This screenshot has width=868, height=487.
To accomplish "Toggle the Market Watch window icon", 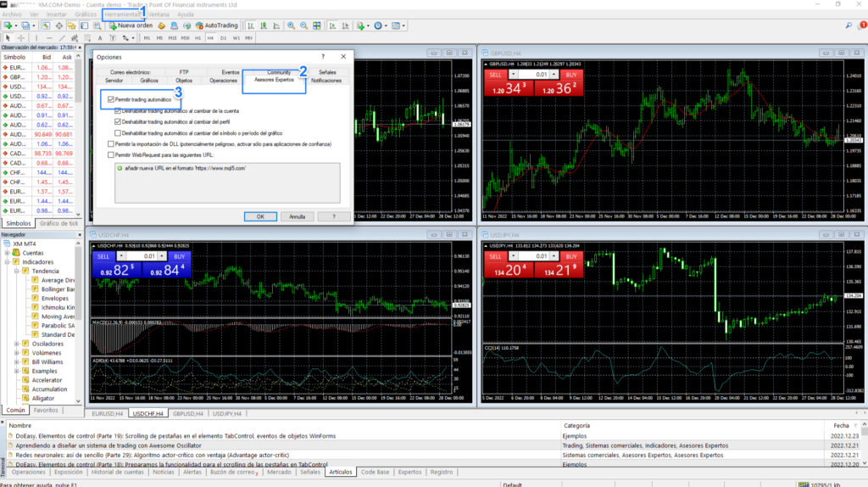I will point(46,25).
